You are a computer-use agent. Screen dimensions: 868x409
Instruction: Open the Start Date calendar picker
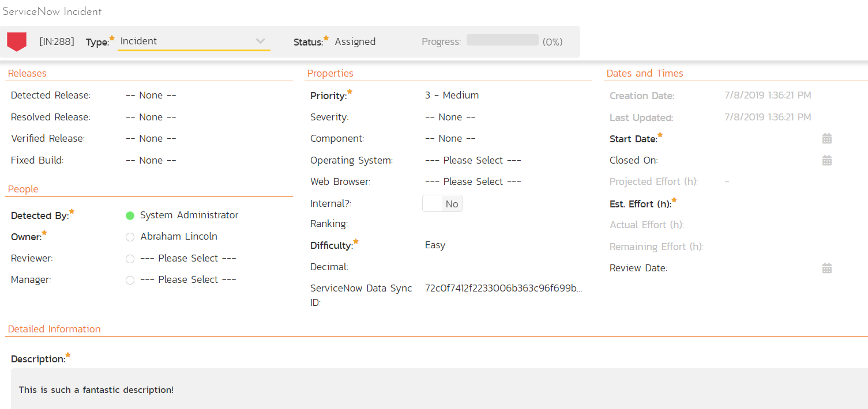(x=826, y=139)
